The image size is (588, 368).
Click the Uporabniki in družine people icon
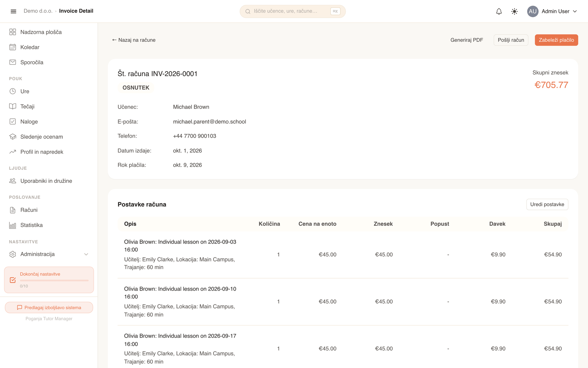point(13,181)
